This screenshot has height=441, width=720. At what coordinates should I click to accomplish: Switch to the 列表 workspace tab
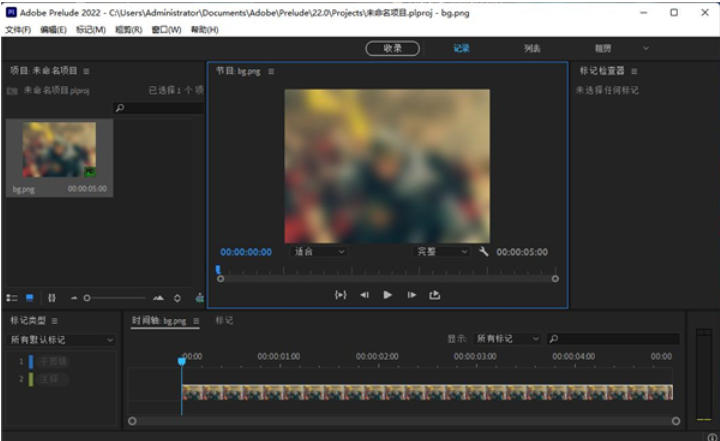(532, 48)
